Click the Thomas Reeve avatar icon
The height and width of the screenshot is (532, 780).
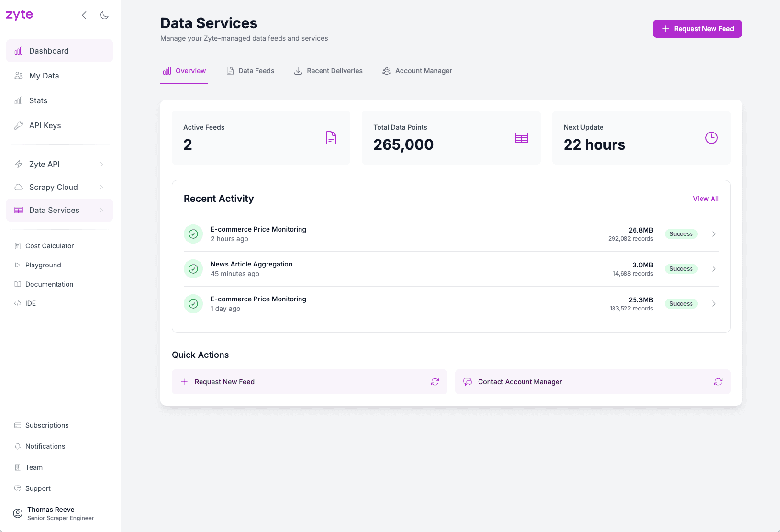pos(18,513)
